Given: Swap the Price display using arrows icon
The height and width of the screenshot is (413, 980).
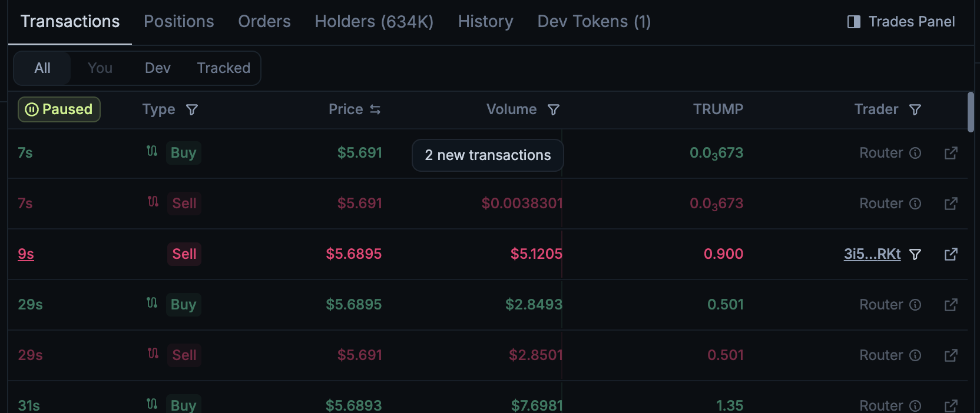Looking at the screenshot, I should coord(375,109).
